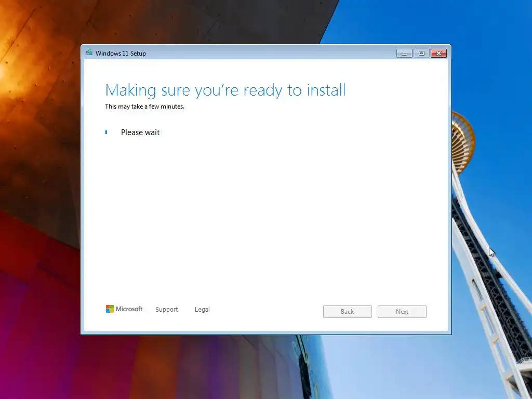Click 'This may take a few minutes.' text
This screenshot has width=532, height=399.
[x=145, y=107]
